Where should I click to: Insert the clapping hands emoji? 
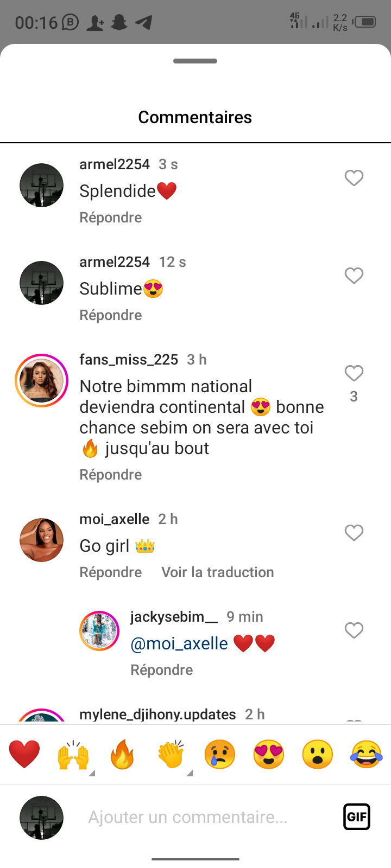pos(171,754)
